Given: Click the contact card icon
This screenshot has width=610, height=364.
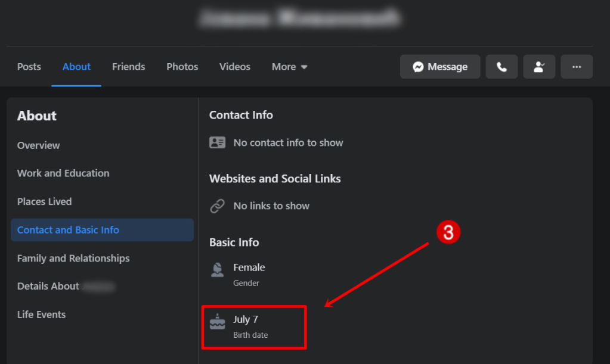Looking at the screenshot, I should coord(217,142).
